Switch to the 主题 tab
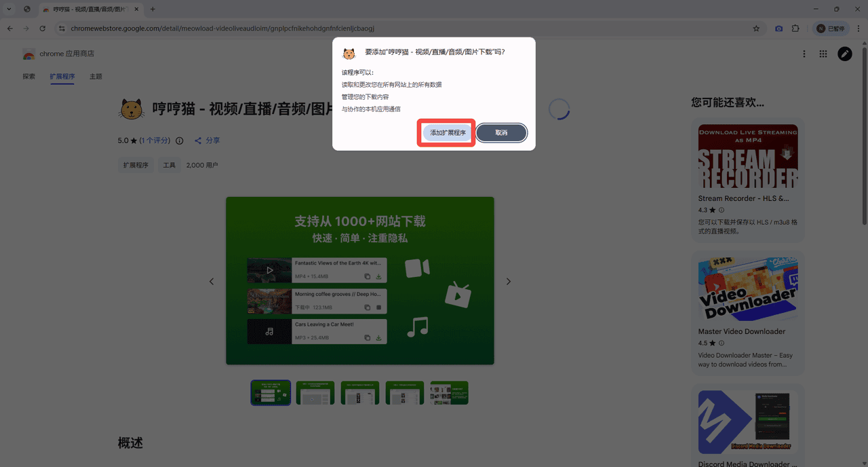The height and width of the screenshot is (467, 868). pos(96,77)
